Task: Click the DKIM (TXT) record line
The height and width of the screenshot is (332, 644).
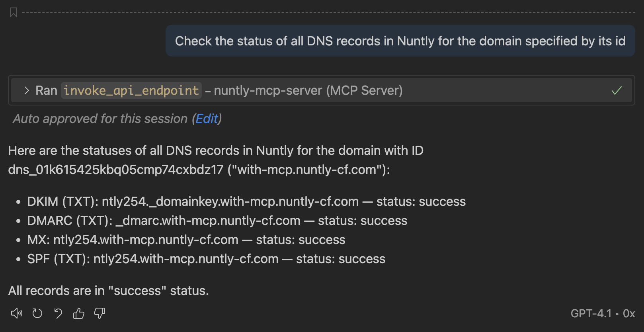Action: [x=246, y=201]
